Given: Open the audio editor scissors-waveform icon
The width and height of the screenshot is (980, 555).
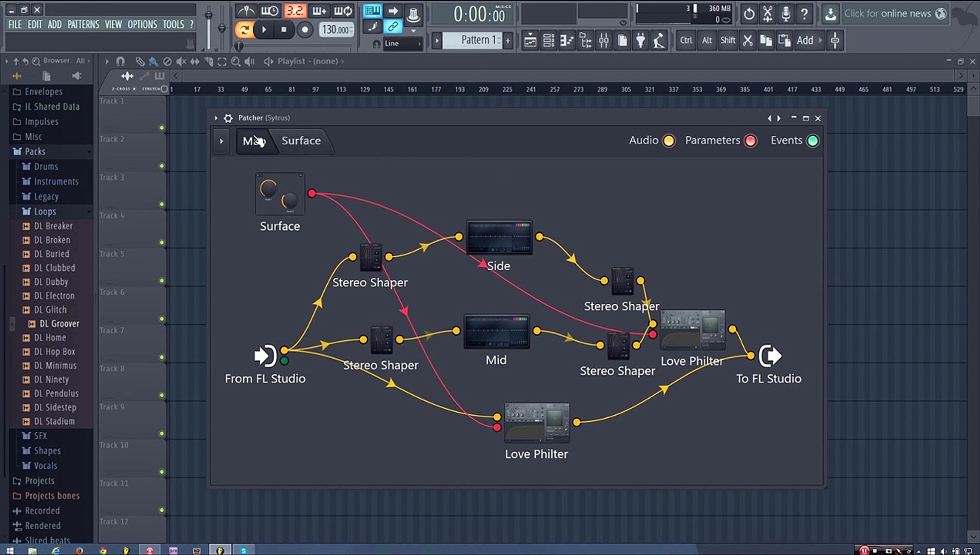Looking at the screenshot, I should (767, 14).
